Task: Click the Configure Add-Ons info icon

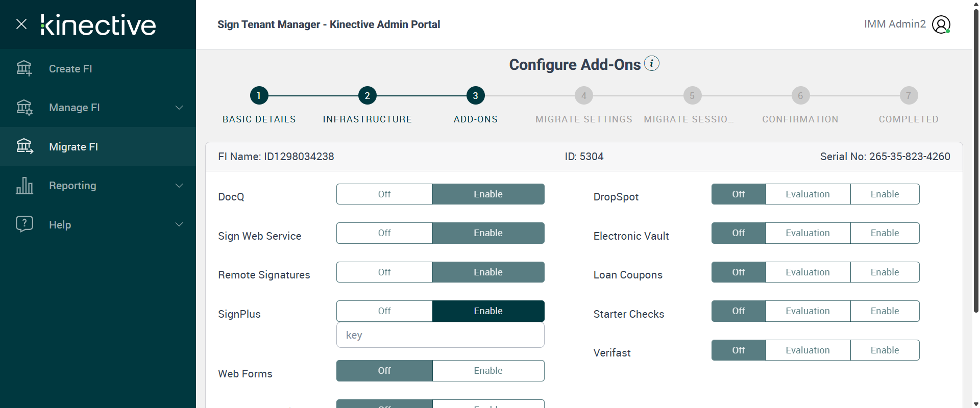Action: coord(652,64)
